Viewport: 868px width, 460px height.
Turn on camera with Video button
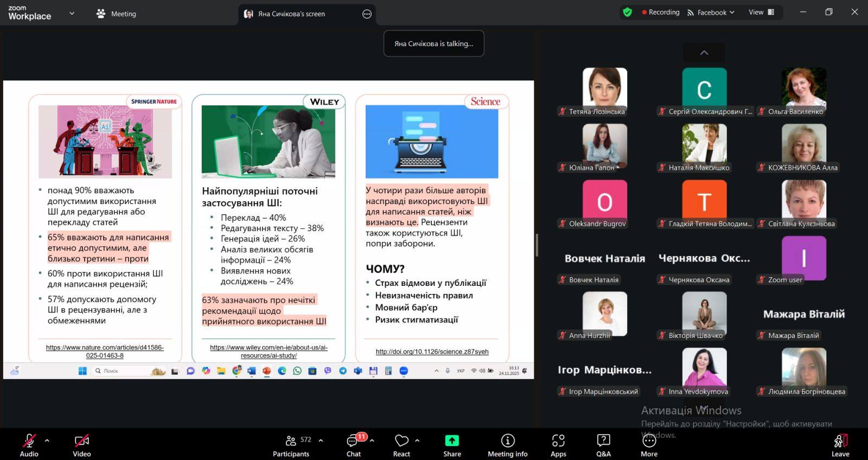(82, 444)
